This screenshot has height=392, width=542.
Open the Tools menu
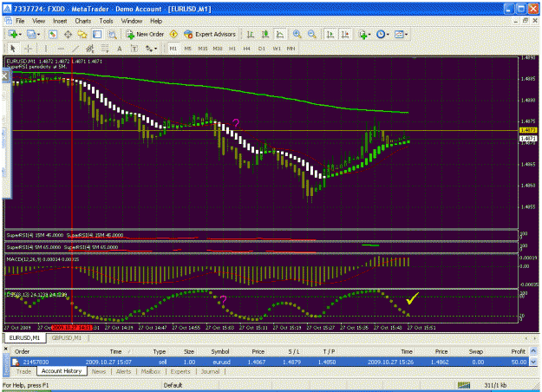click(x=106, y=21)
